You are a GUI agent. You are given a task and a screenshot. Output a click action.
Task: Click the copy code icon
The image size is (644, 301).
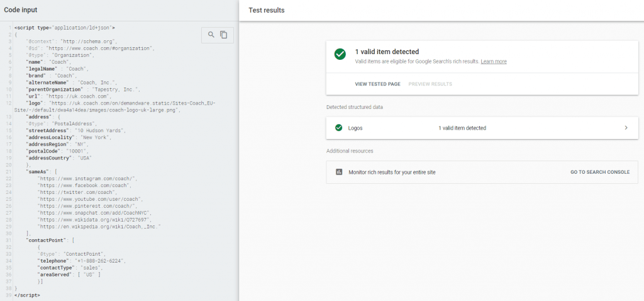click(x=223, y=35)
